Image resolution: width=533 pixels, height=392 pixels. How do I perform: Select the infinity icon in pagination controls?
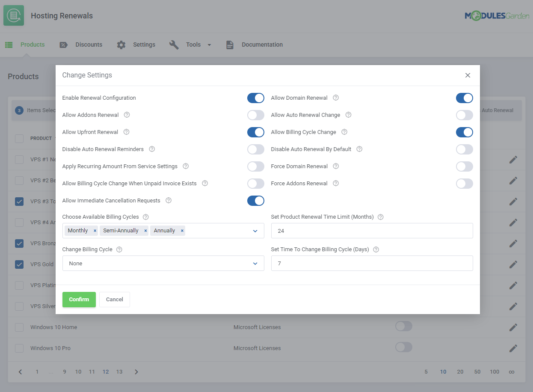click(x=512, y=372)
